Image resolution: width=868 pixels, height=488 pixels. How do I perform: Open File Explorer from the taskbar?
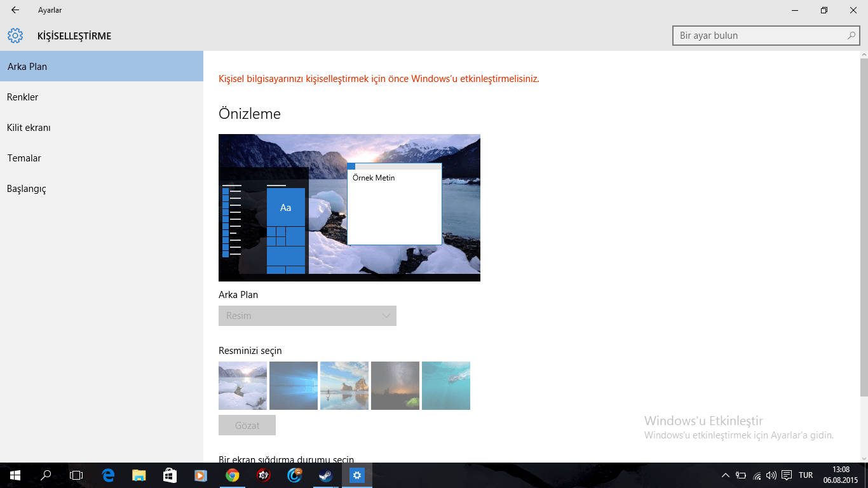point(139,475)
